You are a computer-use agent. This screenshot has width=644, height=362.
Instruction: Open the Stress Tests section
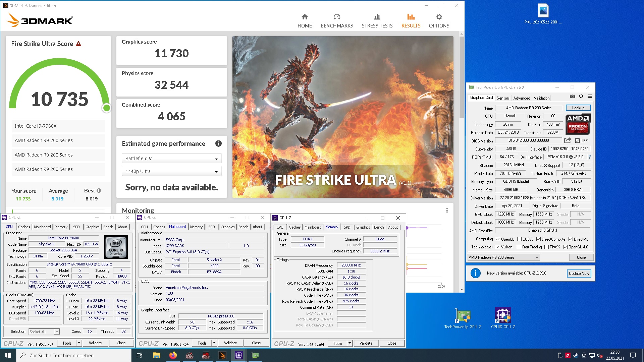377,21
